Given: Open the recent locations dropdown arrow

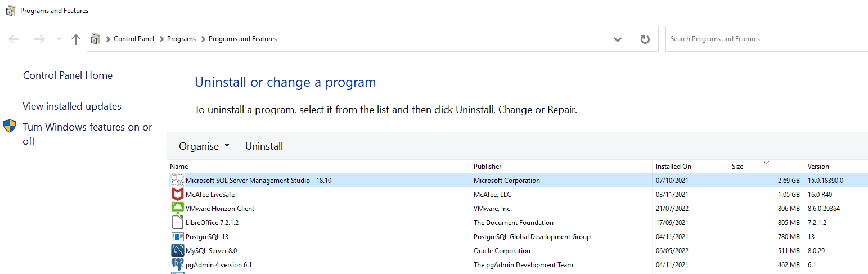Looking at the screenshot, I should 59,39.
